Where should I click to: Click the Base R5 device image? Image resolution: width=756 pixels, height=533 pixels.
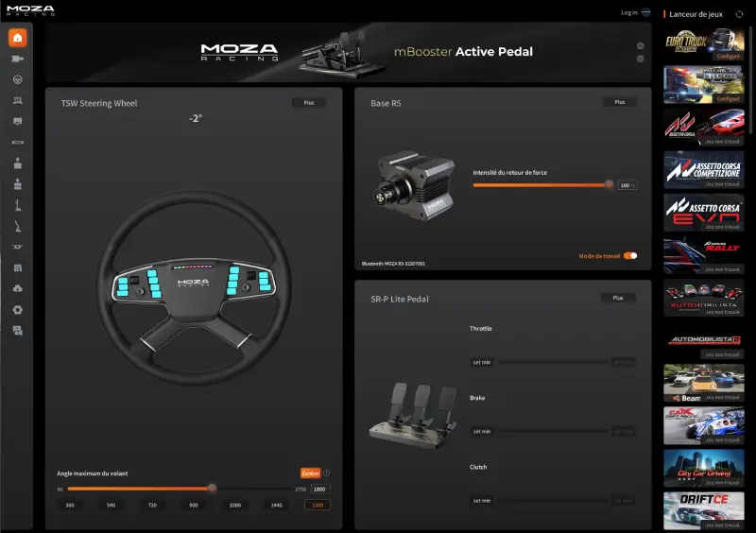point(414,186)
